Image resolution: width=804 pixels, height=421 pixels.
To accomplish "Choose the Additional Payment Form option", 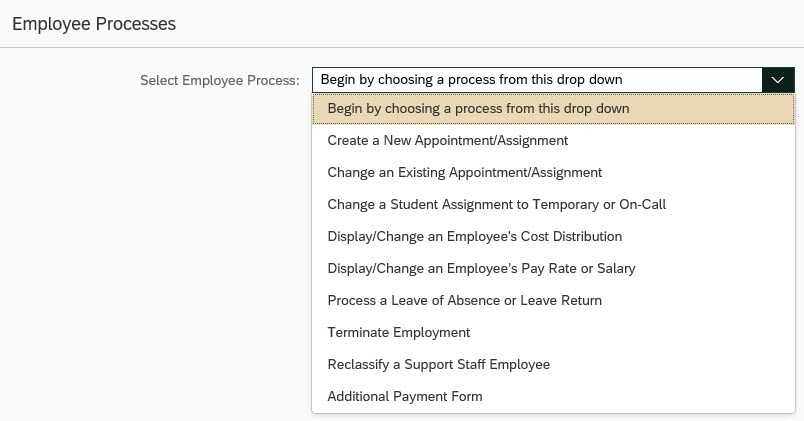I will click(x=404, y=396).
